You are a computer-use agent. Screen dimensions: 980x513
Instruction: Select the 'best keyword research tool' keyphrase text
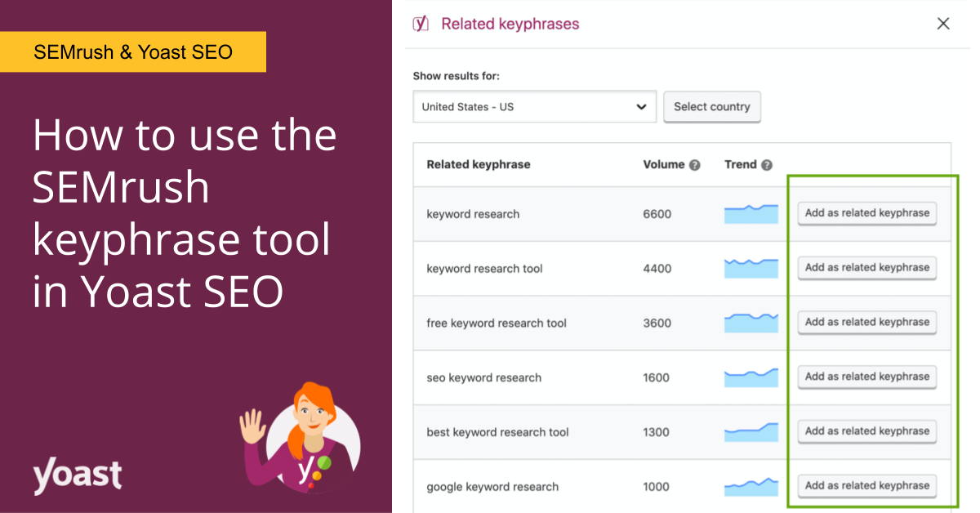(497, 432)
